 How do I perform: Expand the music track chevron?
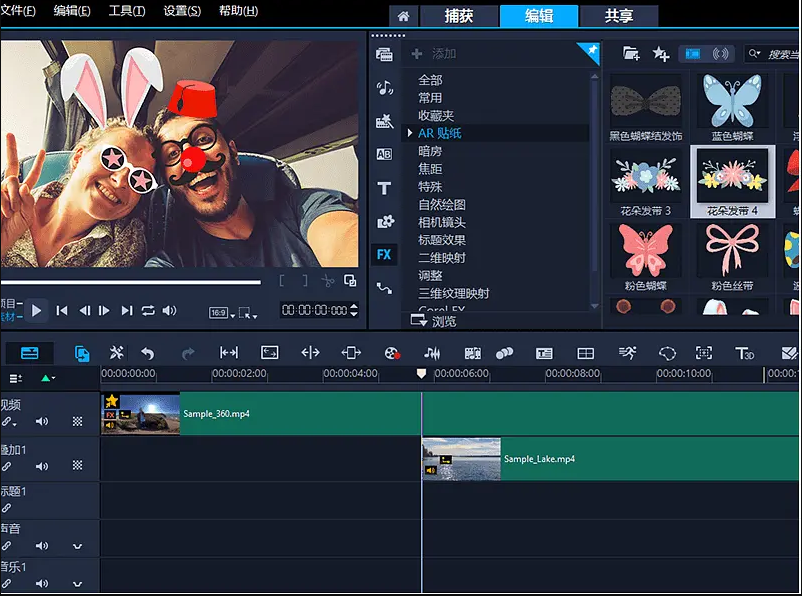pos(77,583)
